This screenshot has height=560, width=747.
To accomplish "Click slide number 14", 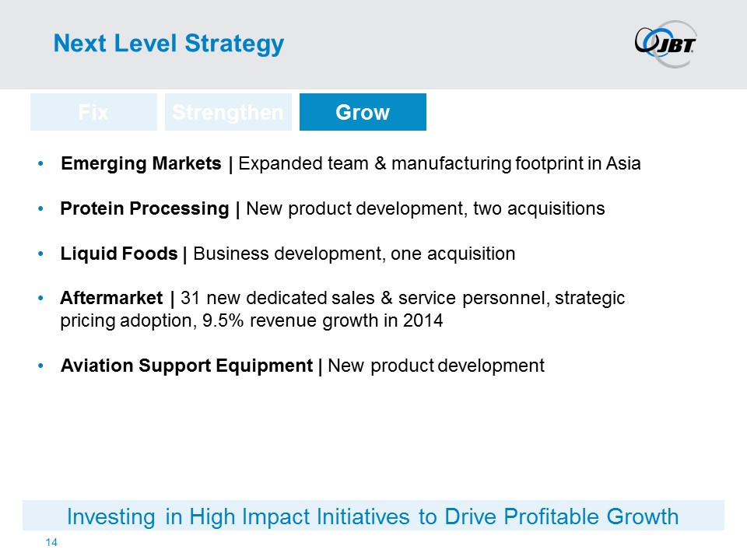I will (53, 541).
